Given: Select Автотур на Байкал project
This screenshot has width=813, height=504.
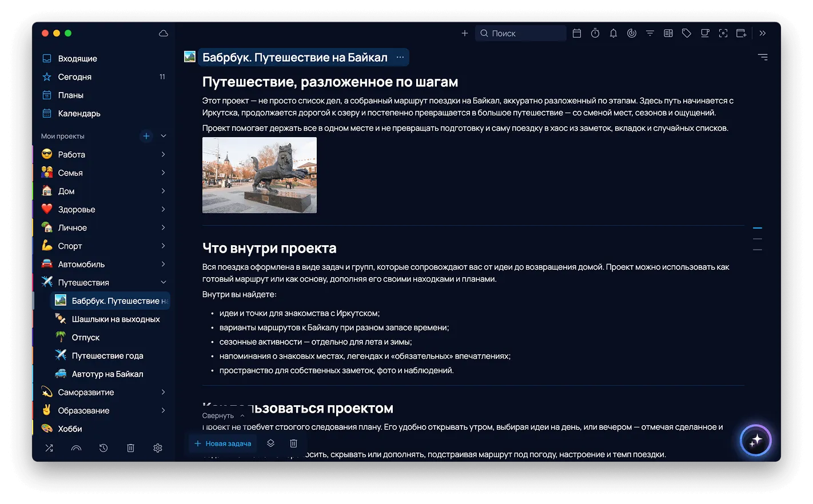Looking at the screenshot, I should click(x=109, y=374).
